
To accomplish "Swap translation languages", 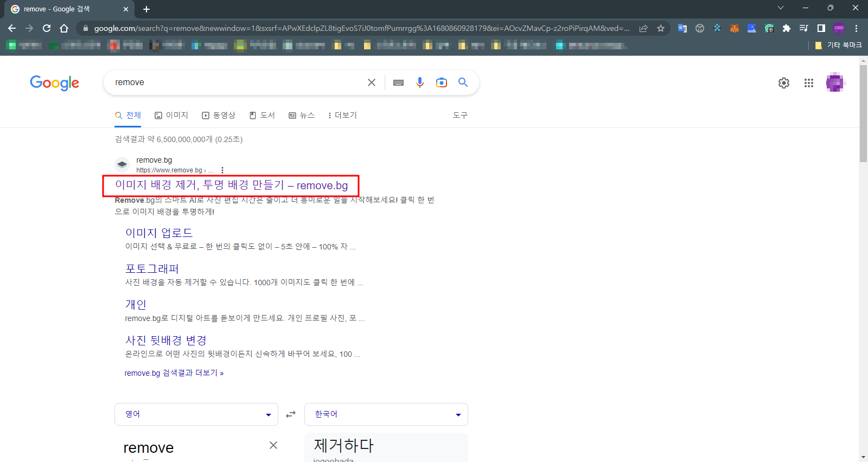I will tap(291, 414).
